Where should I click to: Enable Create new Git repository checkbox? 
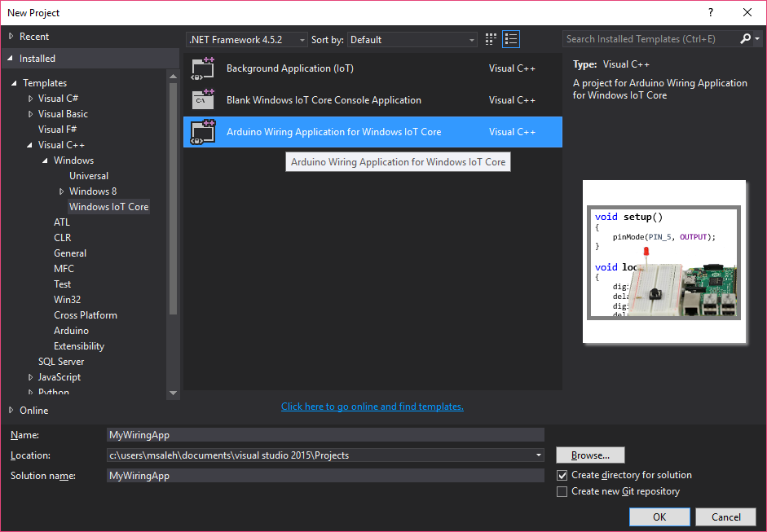[562, 491]
